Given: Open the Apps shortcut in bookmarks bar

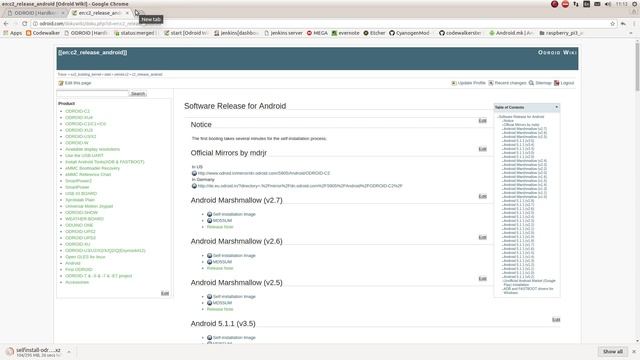Looking at the screenshot, I should point(13,33).
